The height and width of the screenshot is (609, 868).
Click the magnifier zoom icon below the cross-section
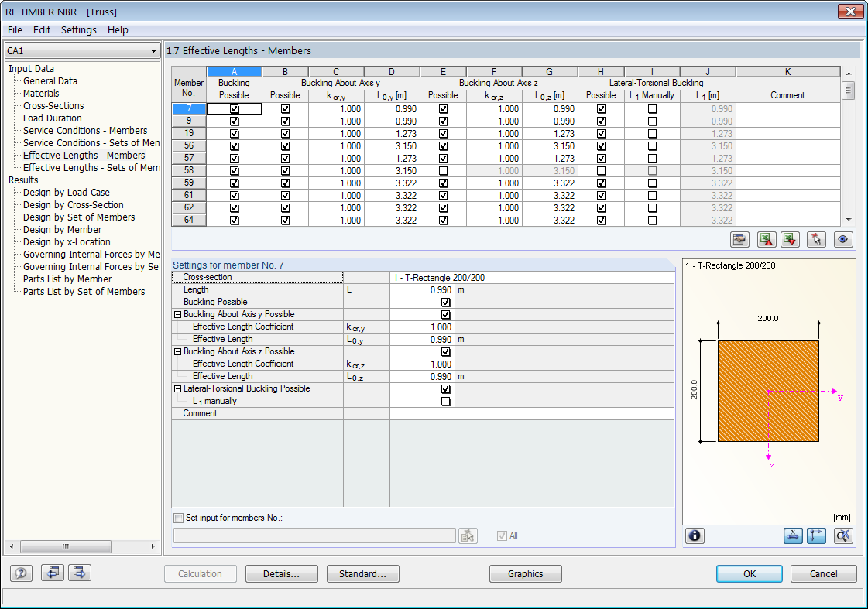tap(843, 535)
